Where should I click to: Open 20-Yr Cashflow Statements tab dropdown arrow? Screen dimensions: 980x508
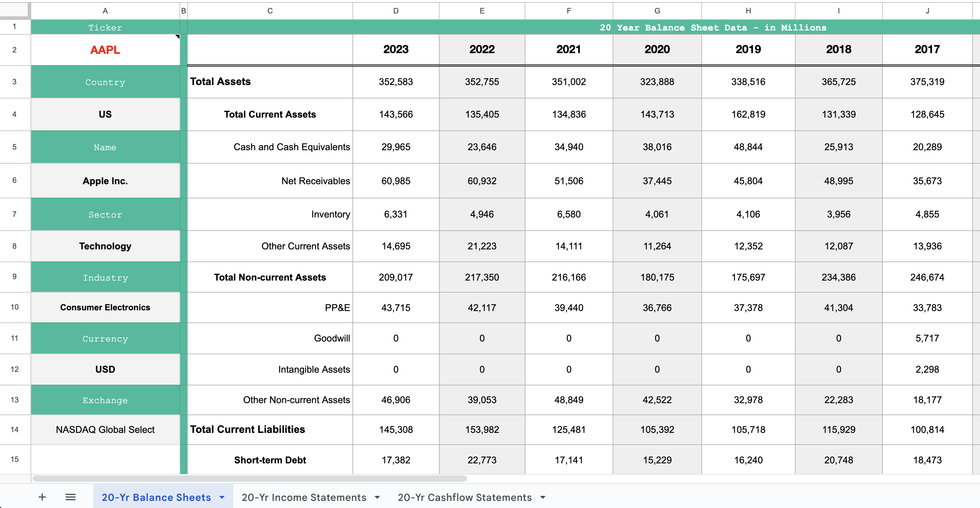point(543,497)
